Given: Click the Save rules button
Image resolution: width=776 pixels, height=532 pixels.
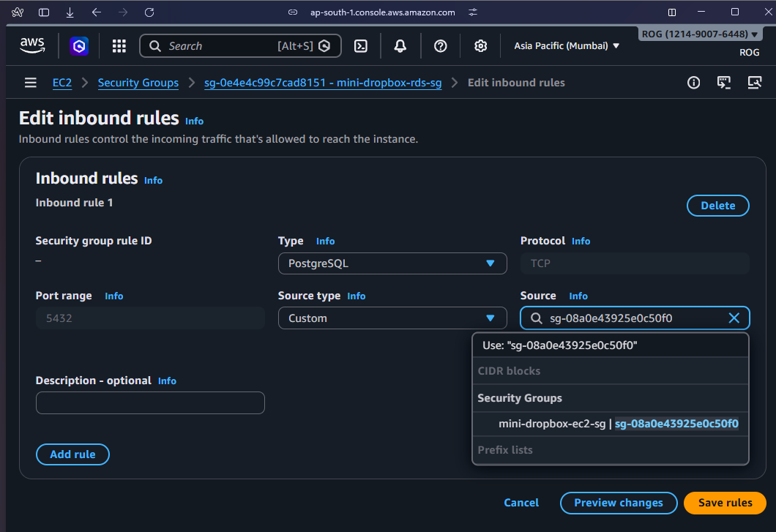Looking at the screenshot, I should (725, 503).
